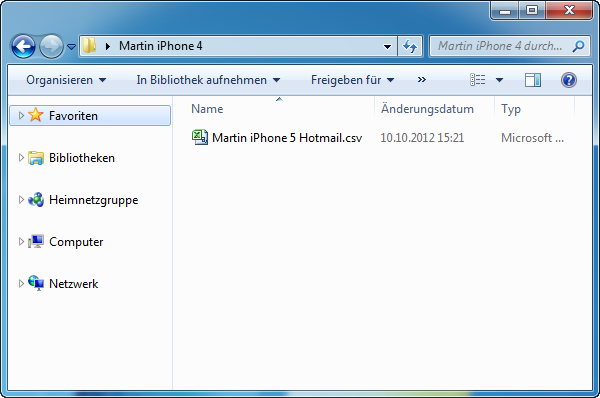Select Computer in the navigation pane

(x=76, y=242)
